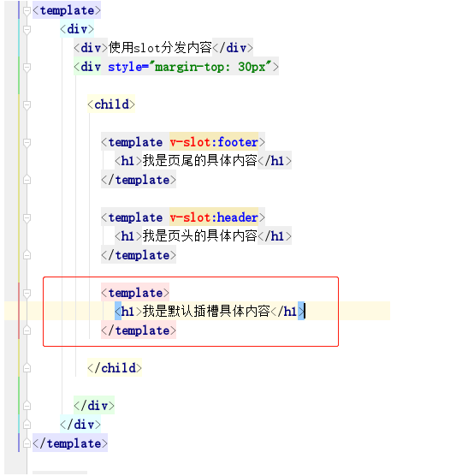Click fold-end marker at footer template close
This screenshot has width=474, height=476.
(x=27, y=180)
